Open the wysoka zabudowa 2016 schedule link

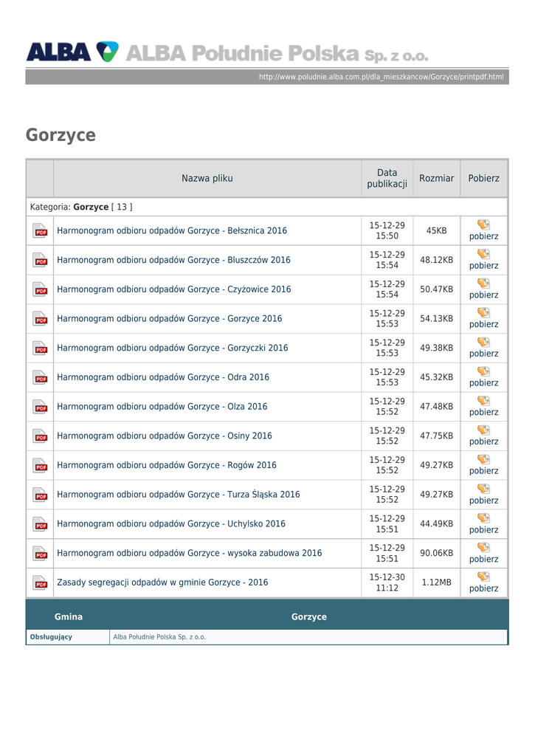(189, 553)
